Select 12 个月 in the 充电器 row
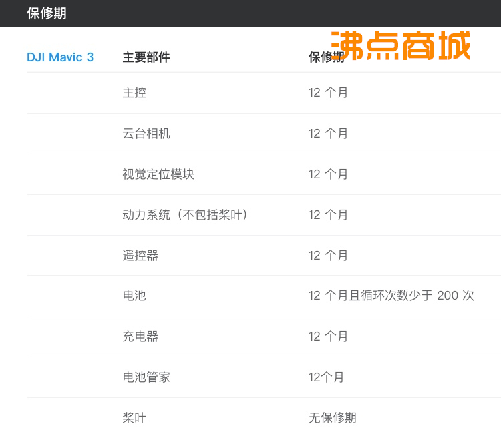This screenshot has height=448, width=501. pyautogui.click(x=328, y=337)
